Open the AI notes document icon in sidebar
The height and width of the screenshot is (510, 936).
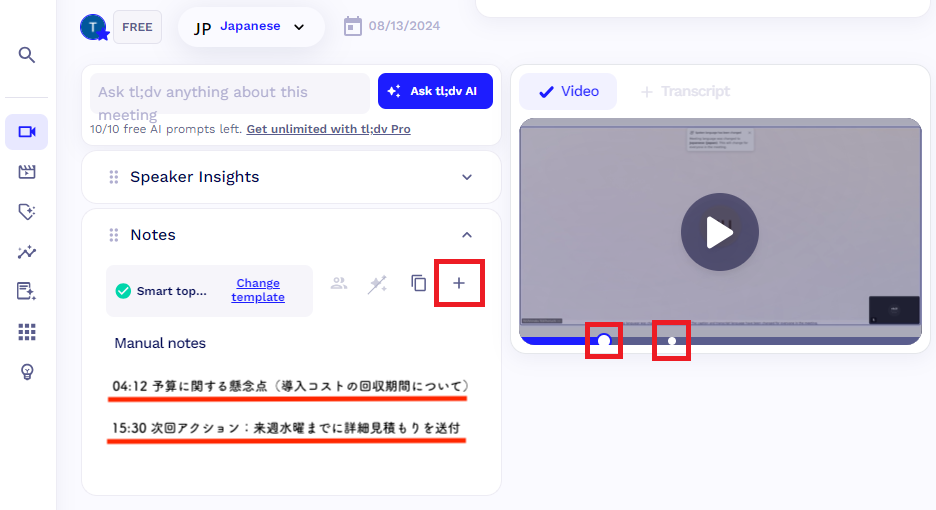27,291
